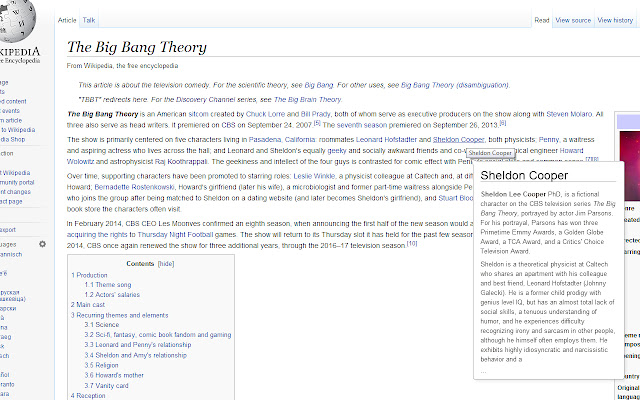Click the Wikipedia globe logo

pos(16,20)
